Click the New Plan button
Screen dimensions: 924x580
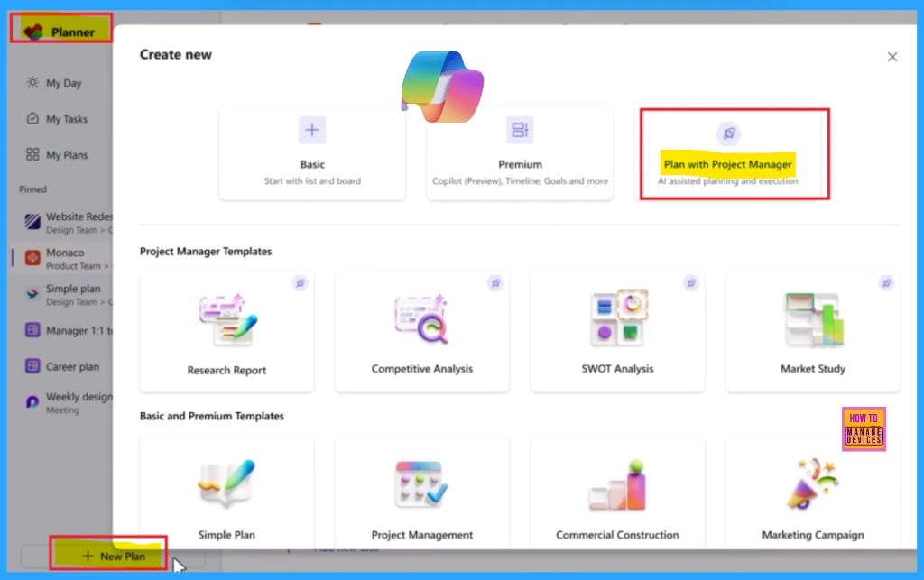pos(113,556)
